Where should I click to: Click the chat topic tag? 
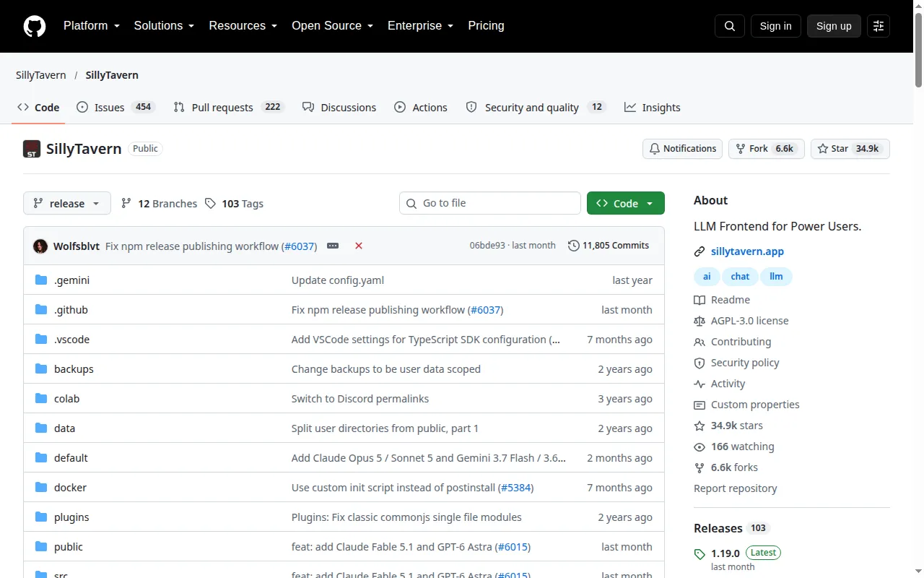(740, 276)
